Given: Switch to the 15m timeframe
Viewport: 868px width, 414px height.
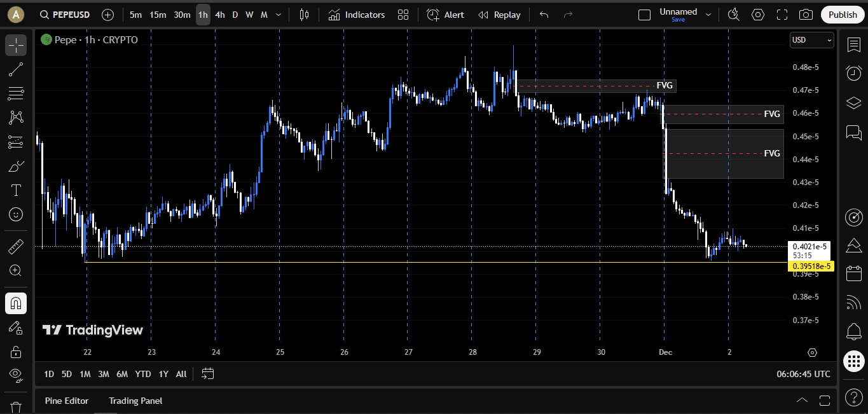Looking at the screenshot, I should click(158, 15).
